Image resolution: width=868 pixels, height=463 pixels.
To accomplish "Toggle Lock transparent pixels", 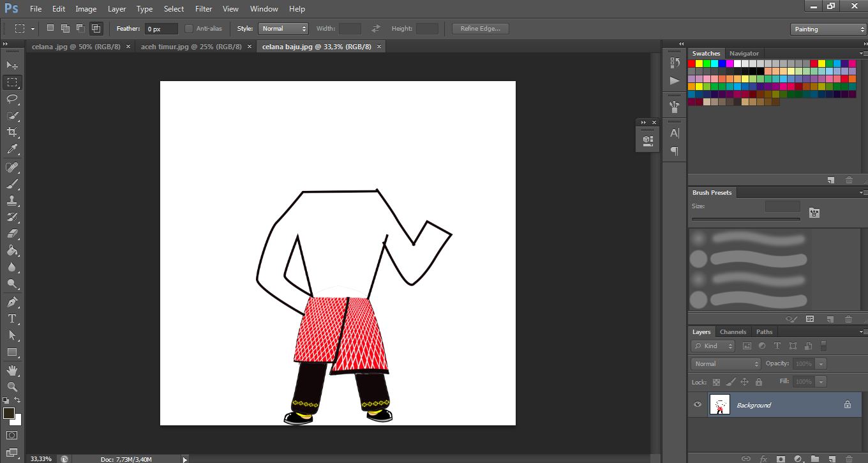I will (x=716, y=382).
